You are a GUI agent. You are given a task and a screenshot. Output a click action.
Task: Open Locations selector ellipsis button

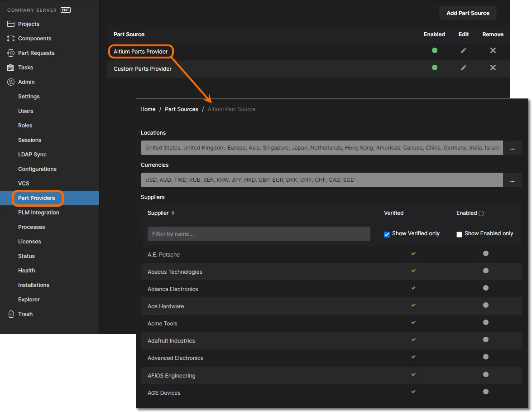click(x=513, y=148)
